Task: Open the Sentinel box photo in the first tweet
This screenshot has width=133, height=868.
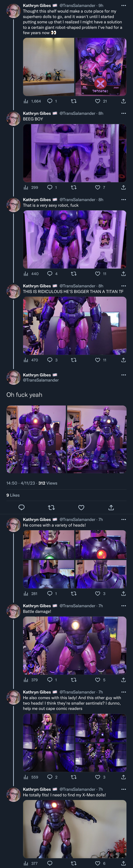Action: 101,67
